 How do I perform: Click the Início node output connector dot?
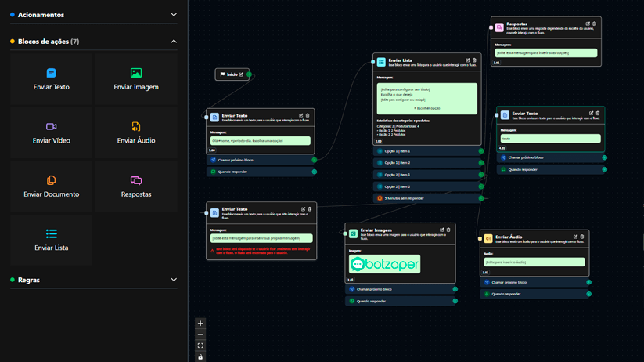click(x=250, y=74)
